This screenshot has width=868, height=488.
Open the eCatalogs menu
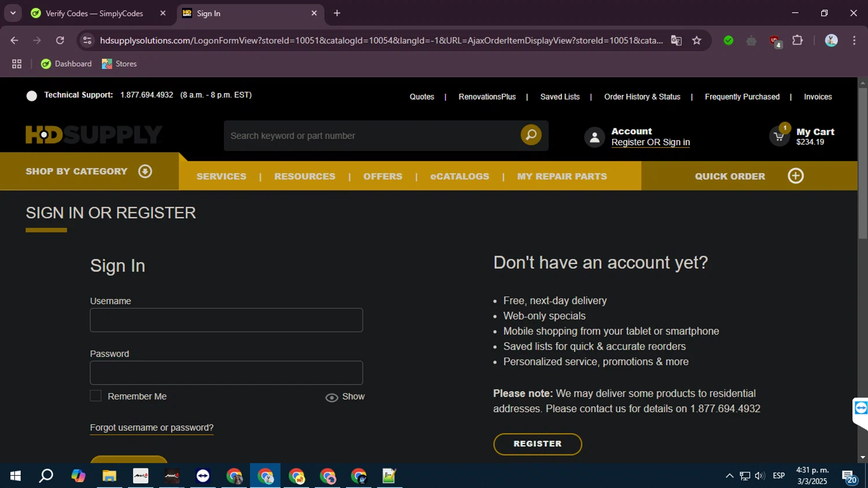459,177
